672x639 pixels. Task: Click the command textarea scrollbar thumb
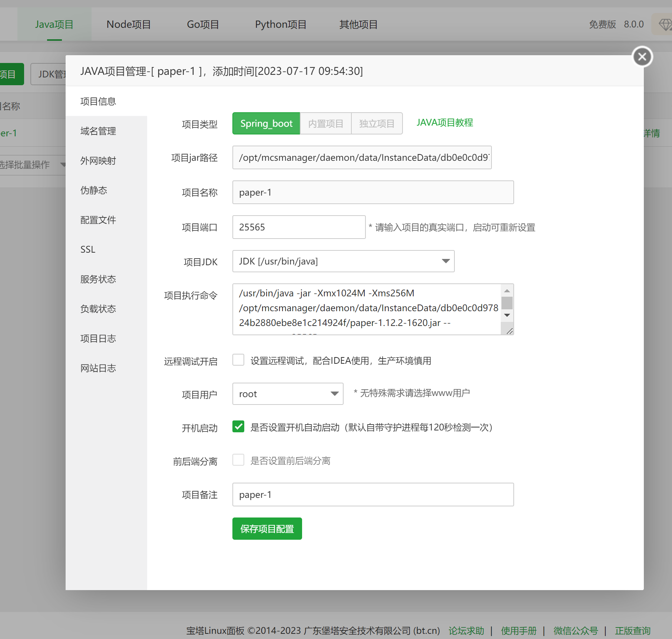(x=507, y=303)
